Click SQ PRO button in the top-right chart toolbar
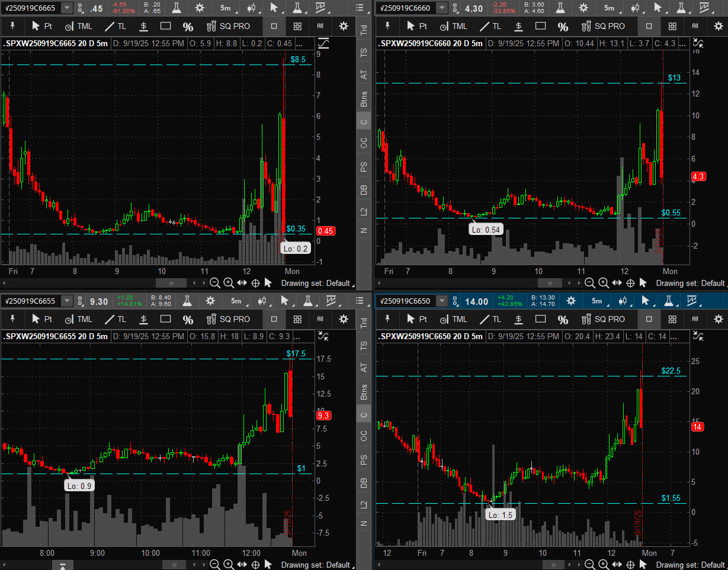This screenshot has width=728, height=570. click(x=603, y=26)
